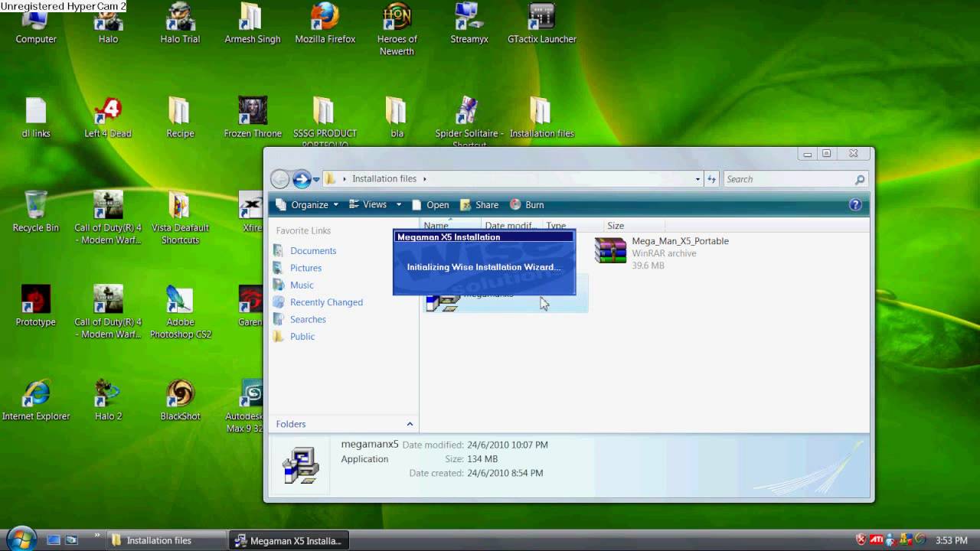Select the Halo Trial desktop icon
The width and height of the screenshot is (980, 551).
[180, 24]
